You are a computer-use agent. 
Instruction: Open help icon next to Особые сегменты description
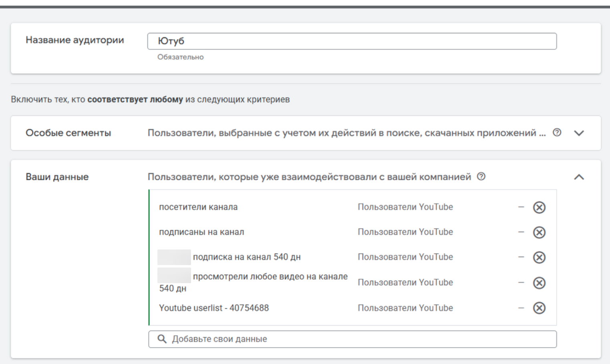pos(557,133)
